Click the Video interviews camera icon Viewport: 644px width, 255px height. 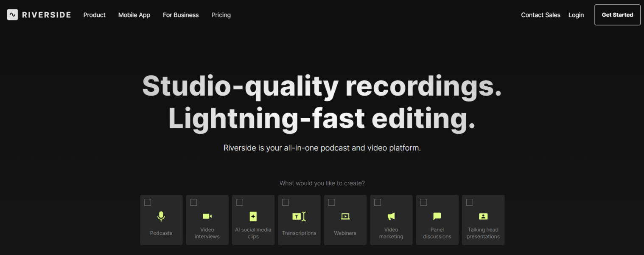207,216
